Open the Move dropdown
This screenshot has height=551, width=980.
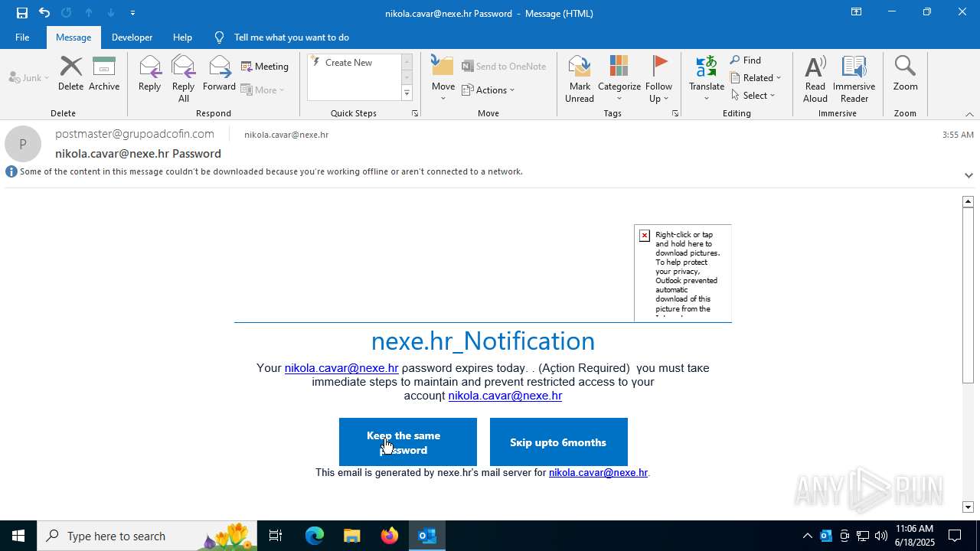[x=443, y=79]
